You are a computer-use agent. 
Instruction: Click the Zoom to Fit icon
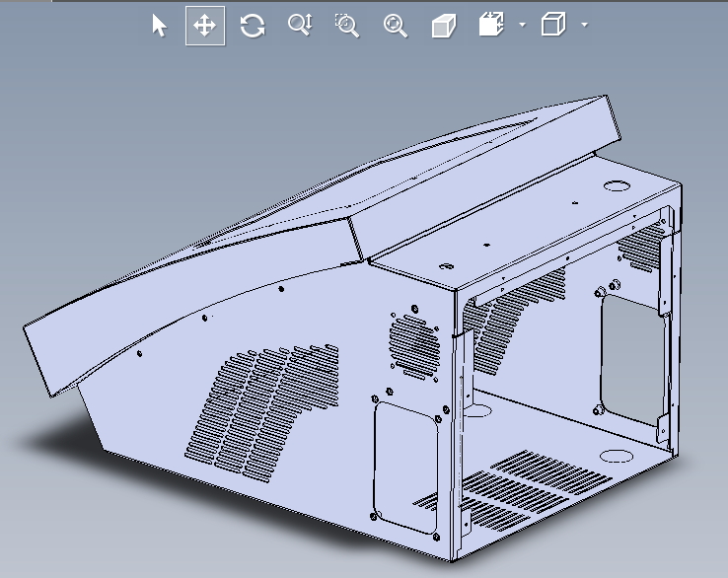click(x=396, y=26)
